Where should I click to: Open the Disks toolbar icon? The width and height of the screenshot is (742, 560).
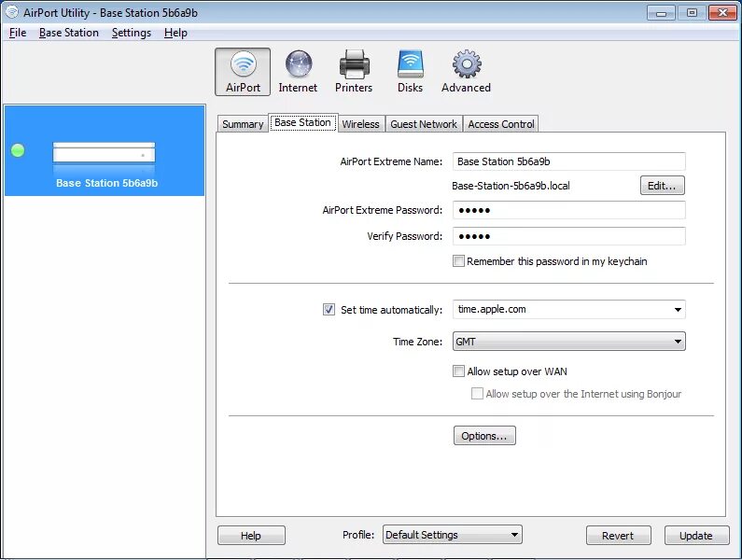click(x=410, y=72)
